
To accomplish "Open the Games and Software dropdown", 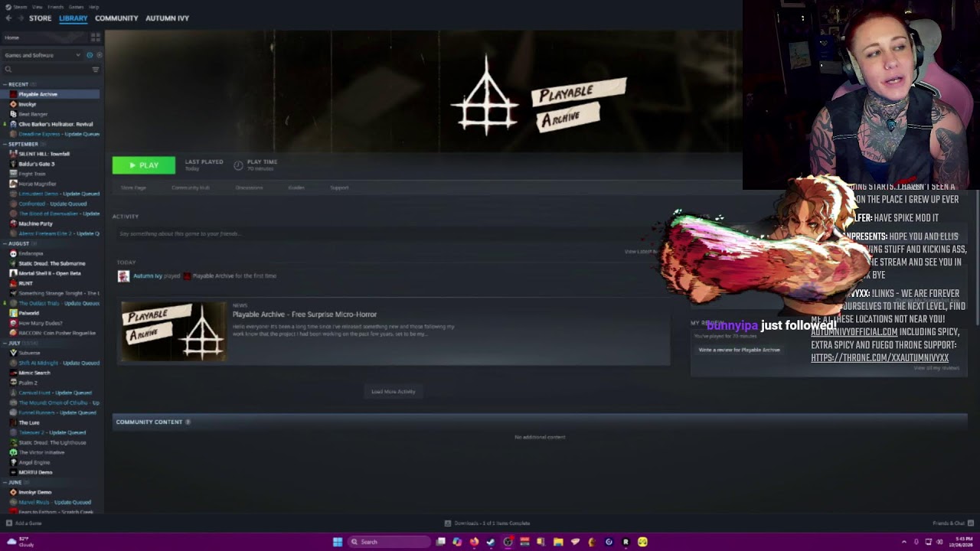I will (42, 55).
